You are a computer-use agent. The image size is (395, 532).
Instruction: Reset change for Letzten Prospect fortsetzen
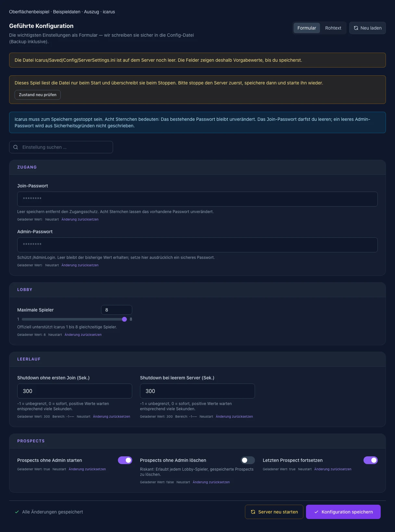coord(333,469)
